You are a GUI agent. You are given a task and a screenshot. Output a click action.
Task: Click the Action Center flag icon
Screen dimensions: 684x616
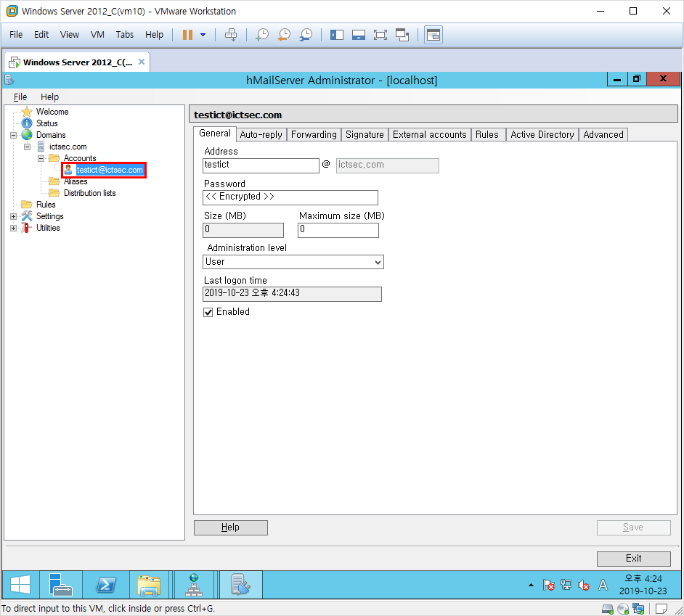pyautogui.click(x=549, y=585)
